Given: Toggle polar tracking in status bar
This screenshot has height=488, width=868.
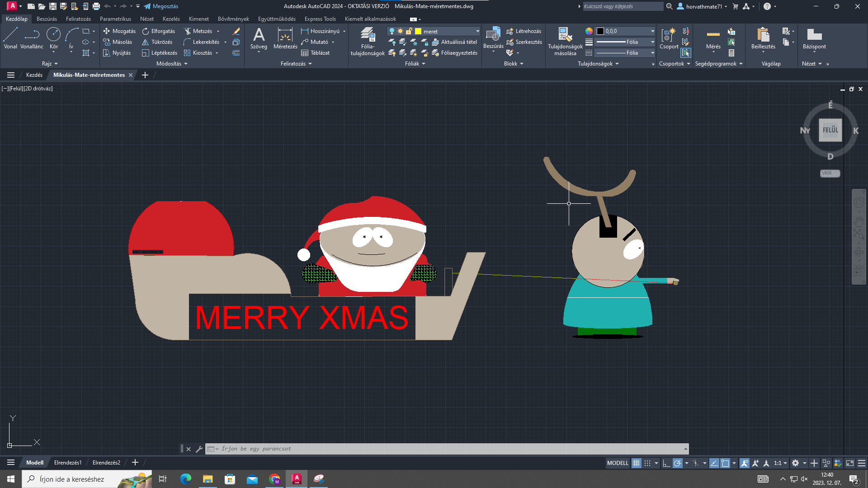Looking at the screenshot, I should (677, 463).
